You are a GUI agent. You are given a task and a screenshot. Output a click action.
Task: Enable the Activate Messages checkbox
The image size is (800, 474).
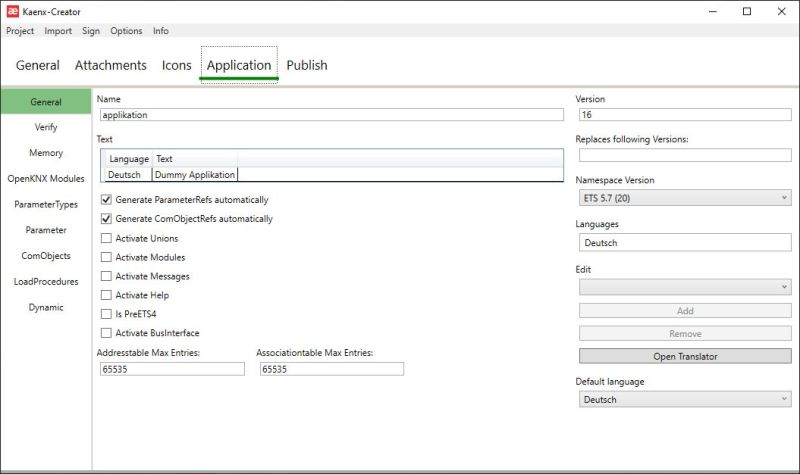pos(106,276)
